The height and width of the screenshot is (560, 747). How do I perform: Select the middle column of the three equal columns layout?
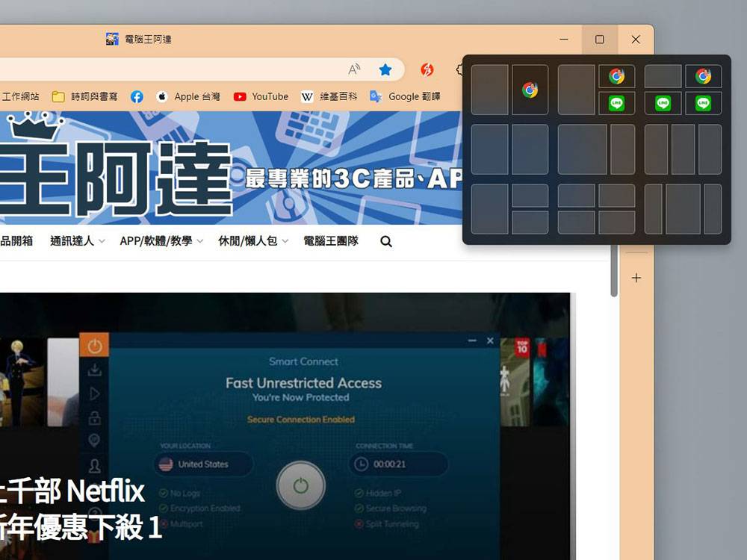tap(684, 149)
